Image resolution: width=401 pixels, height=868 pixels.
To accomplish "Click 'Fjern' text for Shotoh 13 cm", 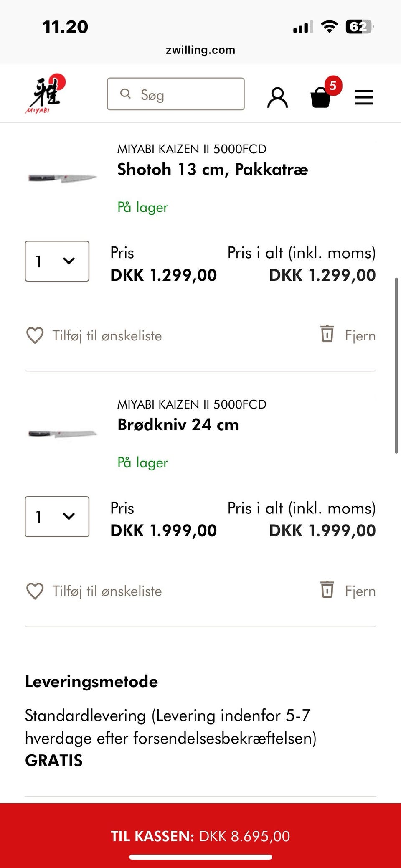I will [360, 336].
